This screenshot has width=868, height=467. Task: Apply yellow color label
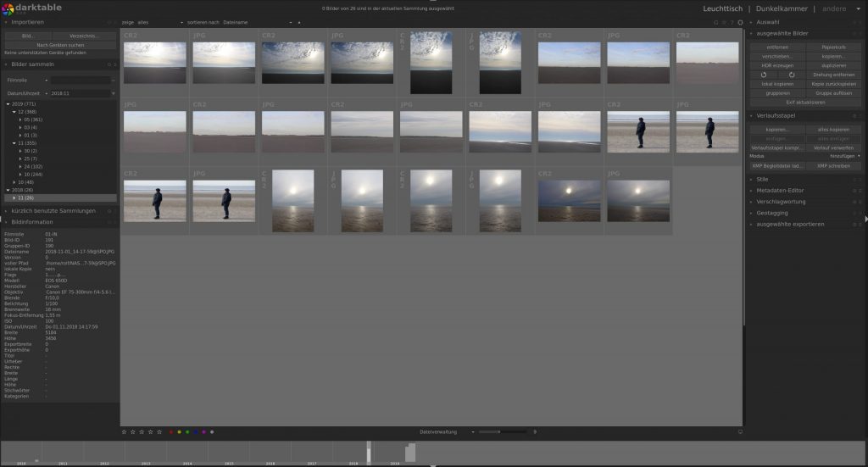coord(180,431)
